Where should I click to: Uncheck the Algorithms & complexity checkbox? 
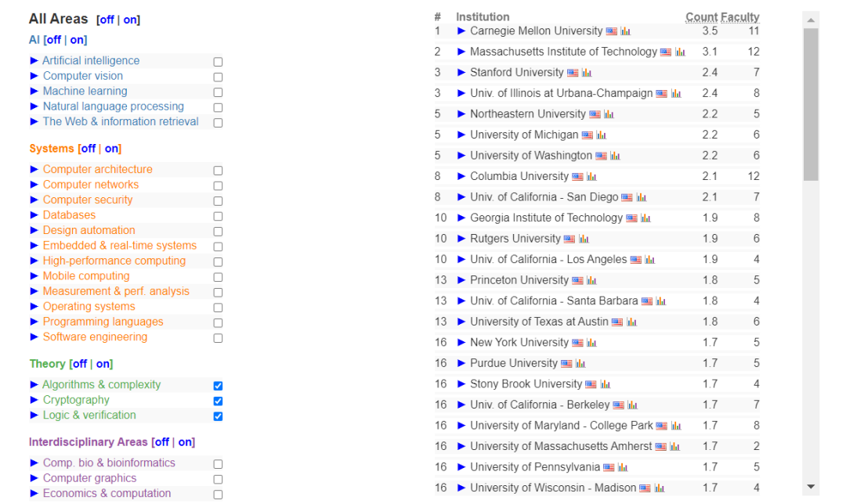point(218,386)
